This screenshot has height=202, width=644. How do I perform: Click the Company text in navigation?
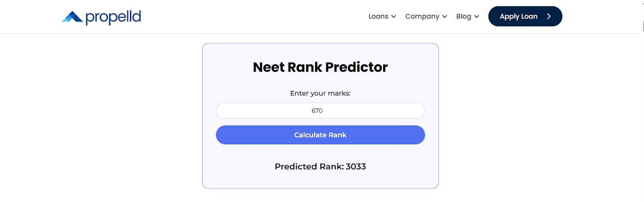click(422, 17)
